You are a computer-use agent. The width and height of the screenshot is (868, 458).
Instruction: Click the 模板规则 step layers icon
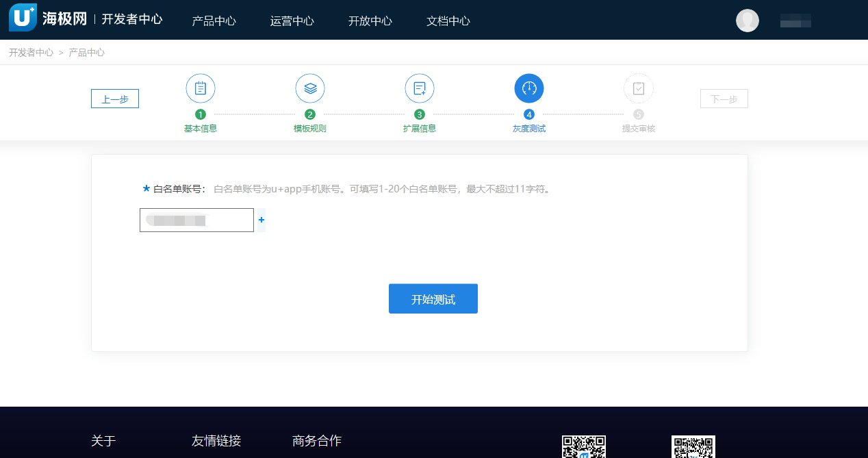point(310,88)
